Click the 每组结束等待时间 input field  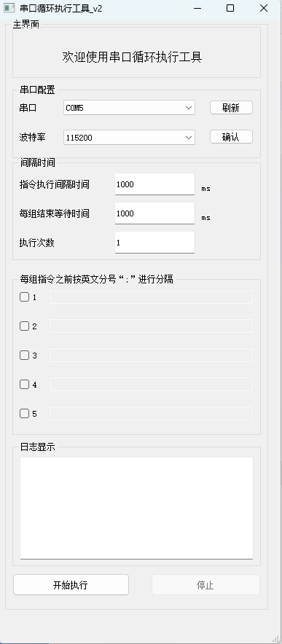pyautogui.click(x=154, y=213)
